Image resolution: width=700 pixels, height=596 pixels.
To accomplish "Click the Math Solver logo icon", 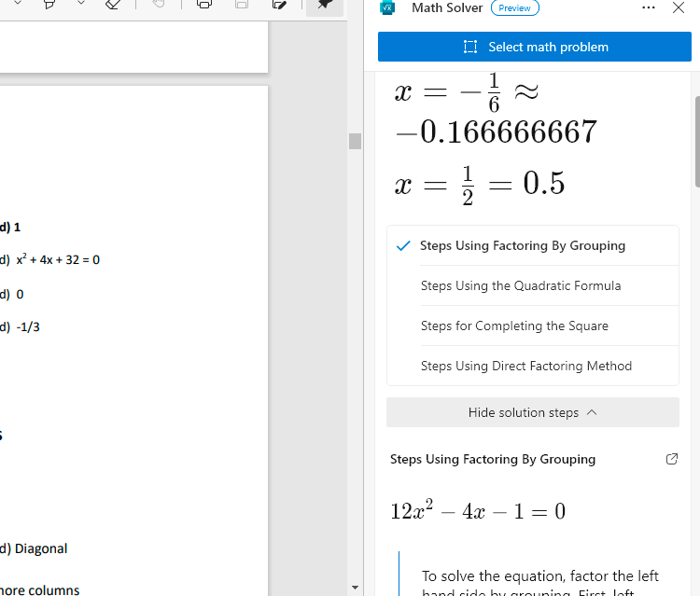I will tap(387, 7).
